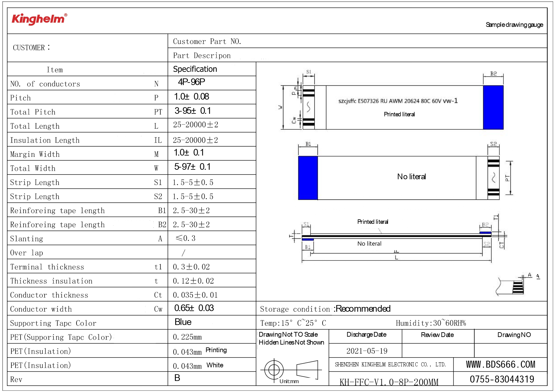Click the 'Over lap' row label
This screenshot has height=392, width=555.
[27, 253]
